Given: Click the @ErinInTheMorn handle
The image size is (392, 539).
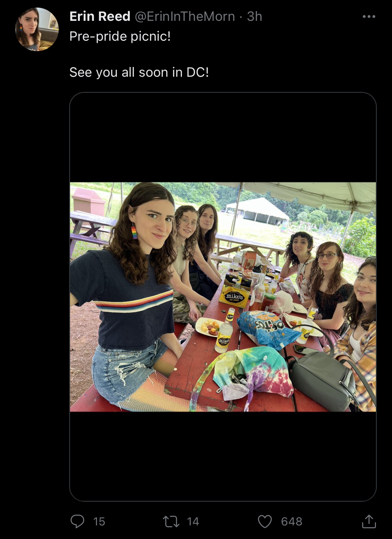Looking at the screenshot, I should tap(185, 16).
